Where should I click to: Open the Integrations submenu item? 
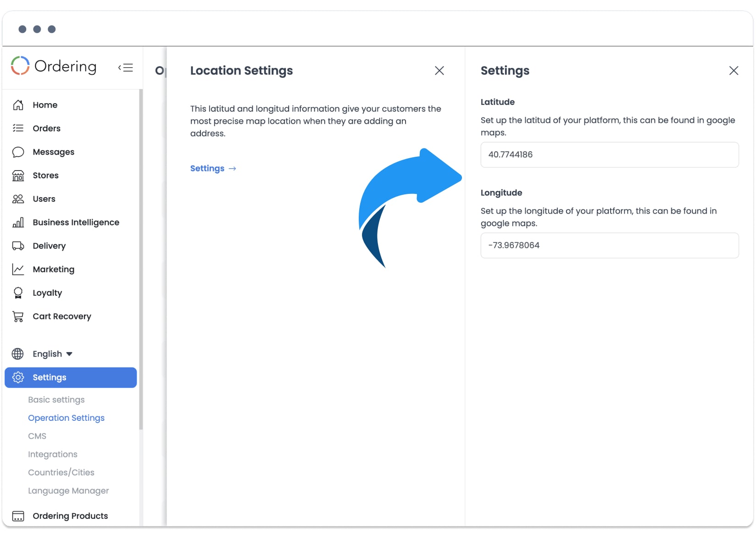click(53, 454)
